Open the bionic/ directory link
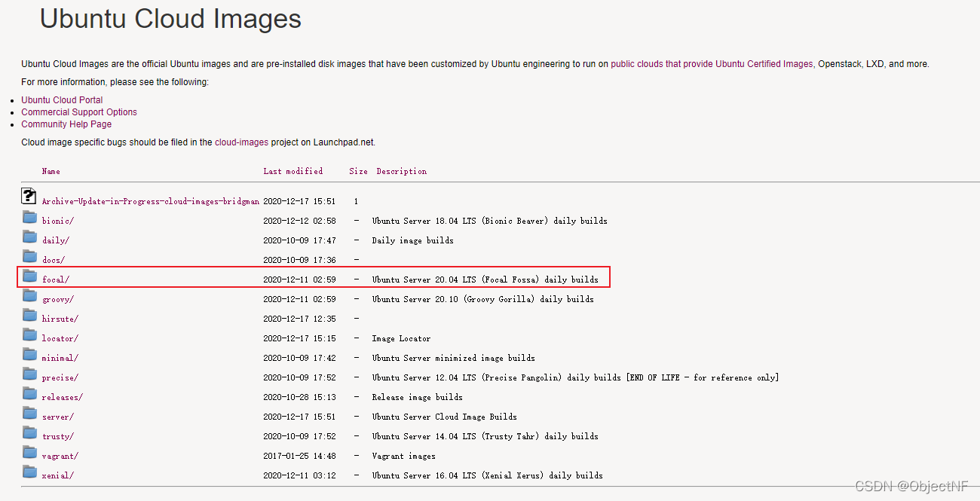Image resolution: width=980 pixels, height=501 pixels. click(x=58, y=221)
